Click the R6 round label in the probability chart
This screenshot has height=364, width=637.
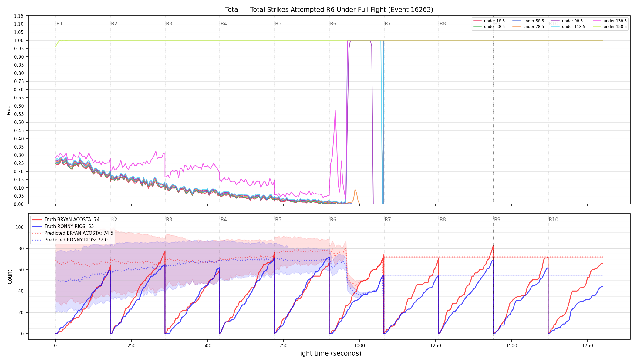point(333,24)
